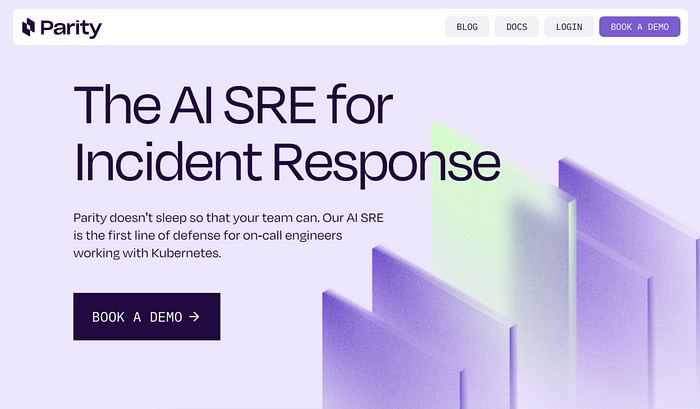Click the text "Parity doesn't sleep so that your team can."
This screenshot has width=700, height=409.
196,218
